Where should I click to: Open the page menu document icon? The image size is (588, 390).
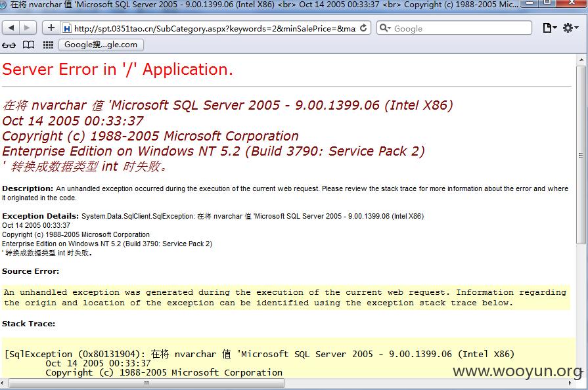(x=549, y=28)
